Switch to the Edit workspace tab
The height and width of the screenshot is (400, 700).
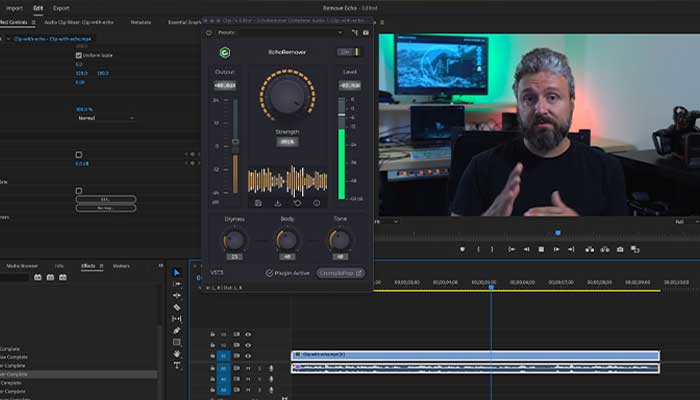[x=38, y=8]
